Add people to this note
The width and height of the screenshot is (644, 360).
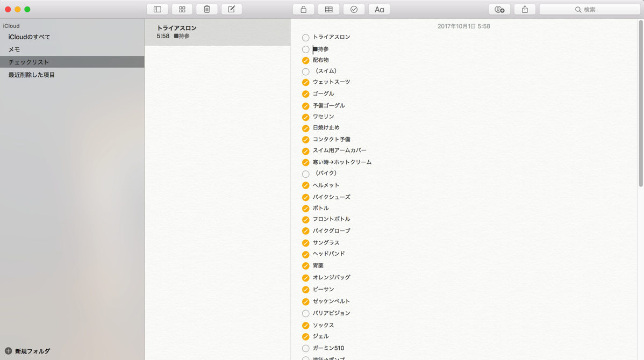(499, 10)
